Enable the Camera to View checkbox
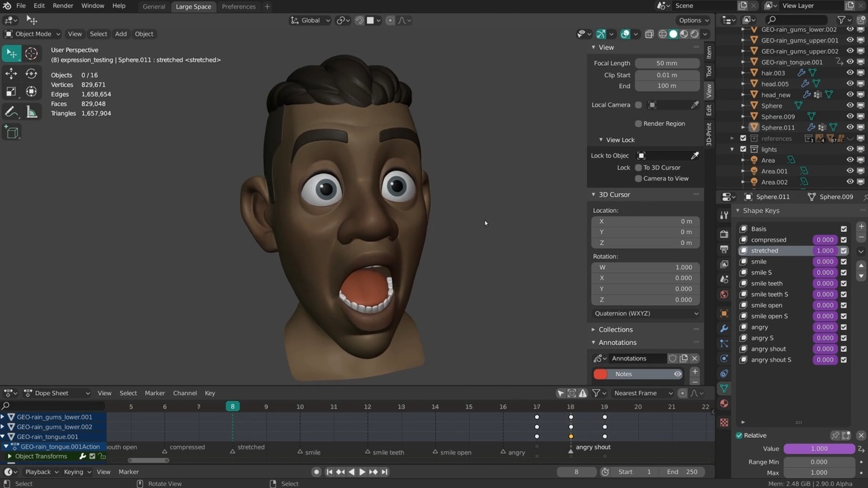Image resolution: width=868 pixels, height=488 pixels. point(638,178)
